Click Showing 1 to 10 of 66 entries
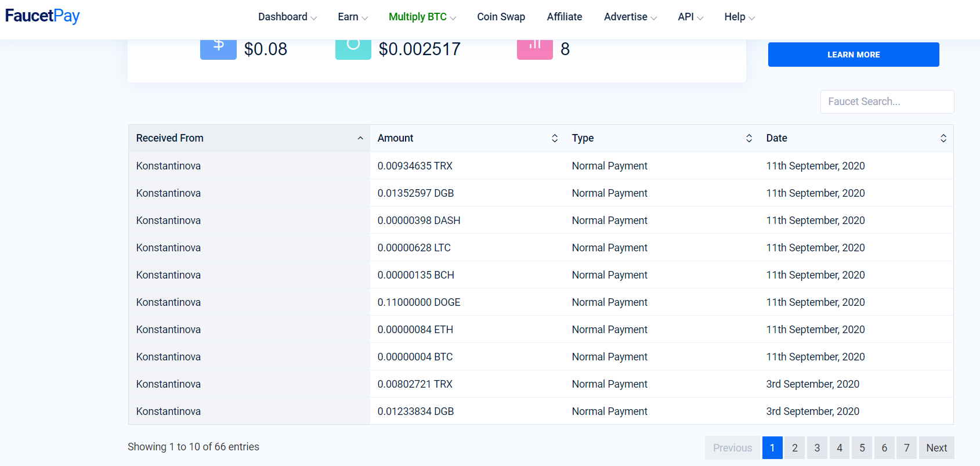Screen dimensions: 980x466 pos(193,447)
